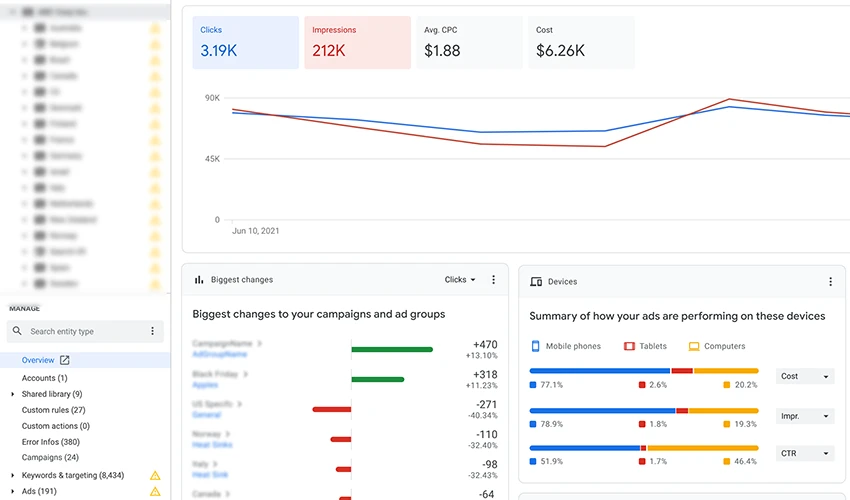The height and width of the screenshot is (500, 850).
Task: Click the 1.7% tablets CTR value
Action: (x=659, y=461)
